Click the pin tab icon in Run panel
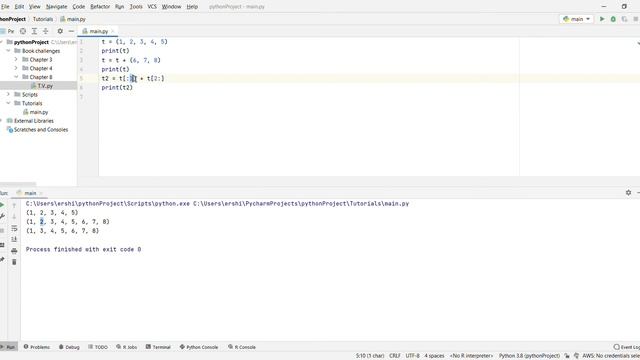The width and height of the screenshot is (640, 360). click(2, 260)
